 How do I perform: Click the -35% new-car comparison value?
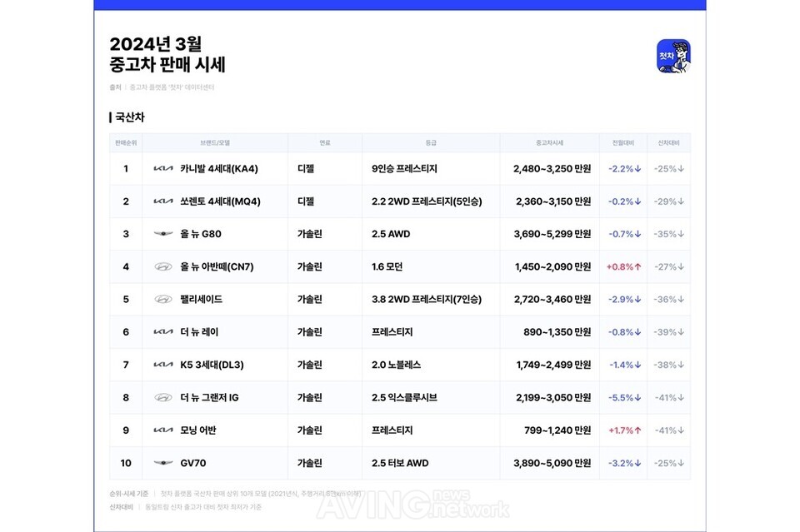[x=669, y=234]
